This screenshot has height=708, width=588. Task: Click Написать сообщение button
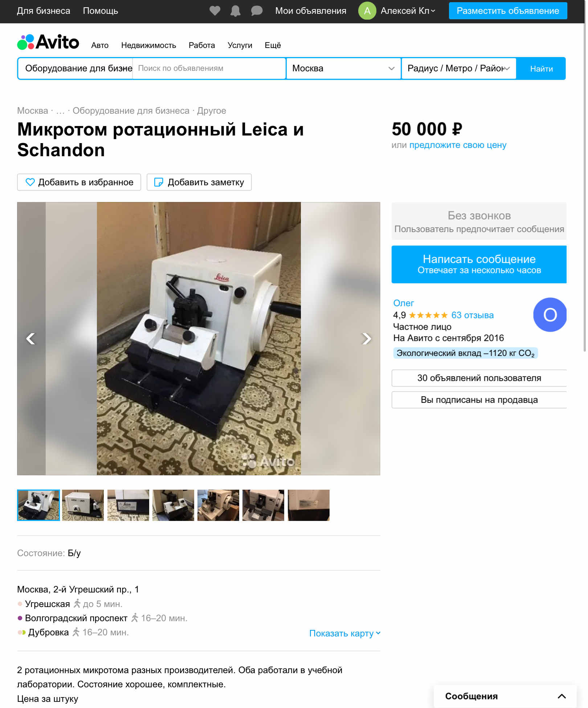480,265
